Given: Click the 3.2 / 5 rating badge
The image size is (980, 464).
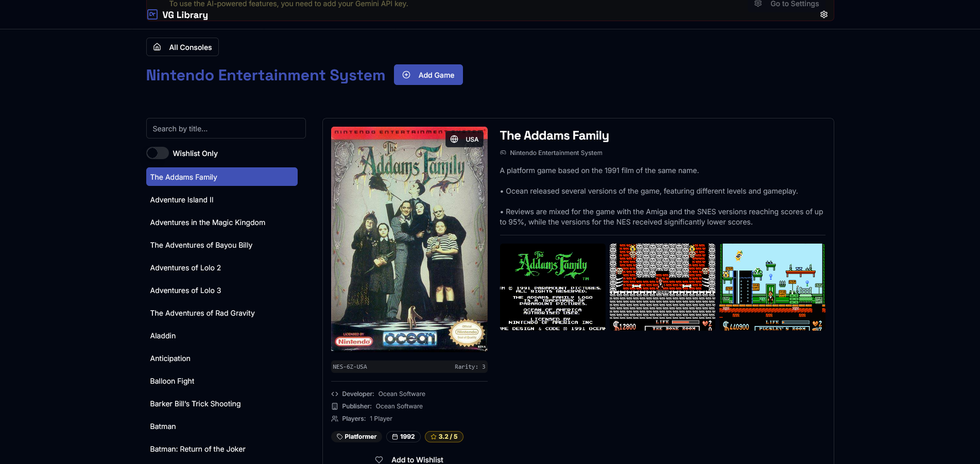Looking at the screenshot, I should [x=444, y=437].
